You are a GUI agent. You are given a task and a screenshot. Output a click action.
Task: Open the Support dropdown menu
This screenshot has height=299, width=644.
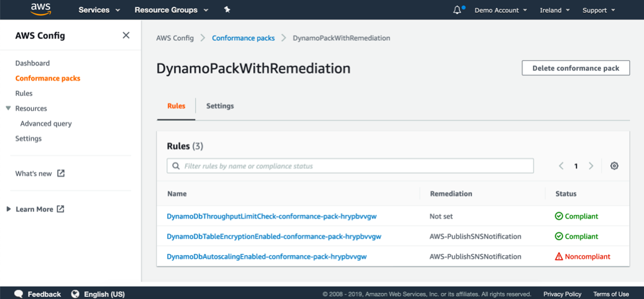pos(599,11)
